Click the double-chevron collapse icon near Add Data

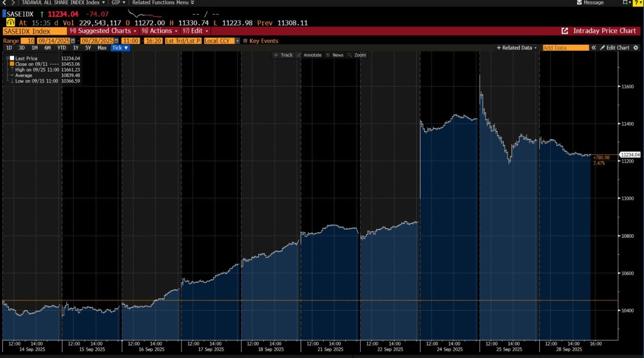[594, 48]
